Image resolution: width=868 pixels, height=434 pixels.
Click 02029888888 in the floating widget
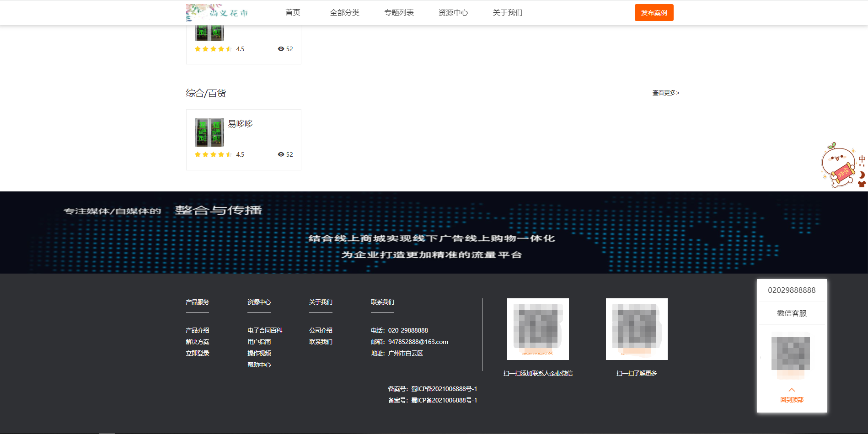point(792,290)
